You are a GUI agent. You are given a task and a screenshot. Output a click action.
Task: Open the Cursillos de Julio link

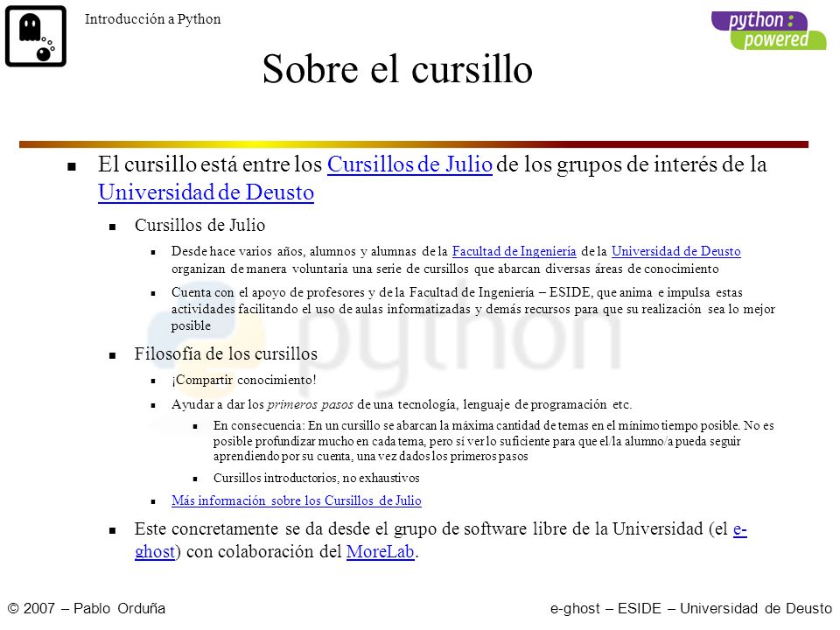[x=409, y=164]
